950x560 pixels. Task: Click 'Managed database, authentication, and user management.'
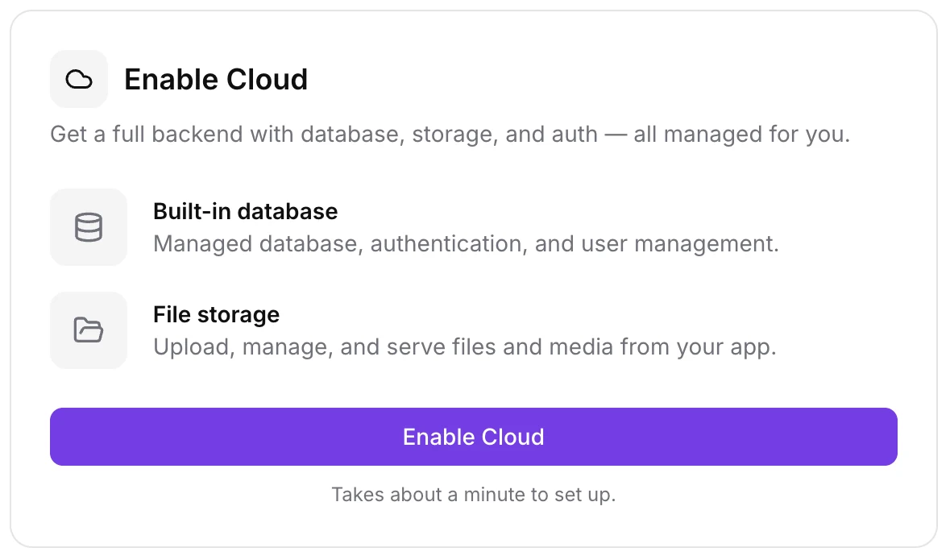point(466,243)
